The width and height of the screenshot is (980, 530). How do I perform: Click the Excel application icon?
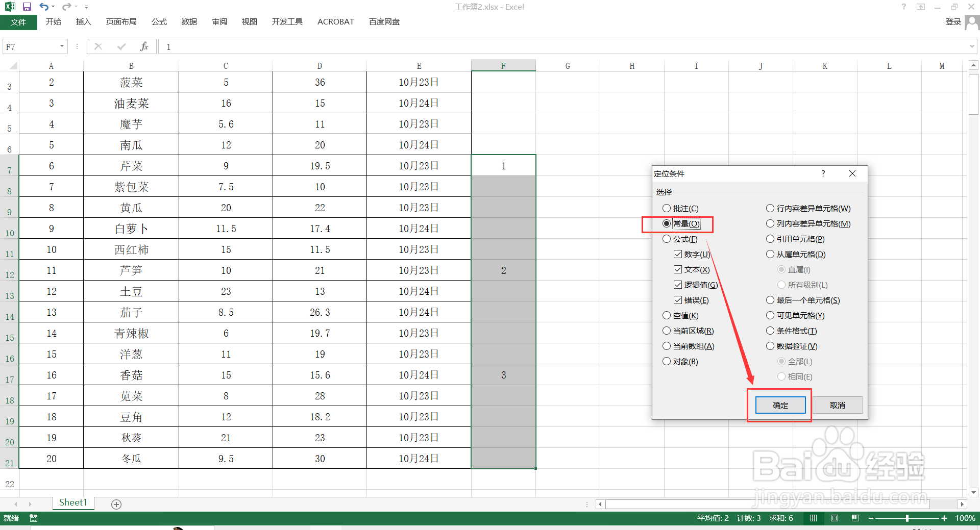[x=10, y=7]
